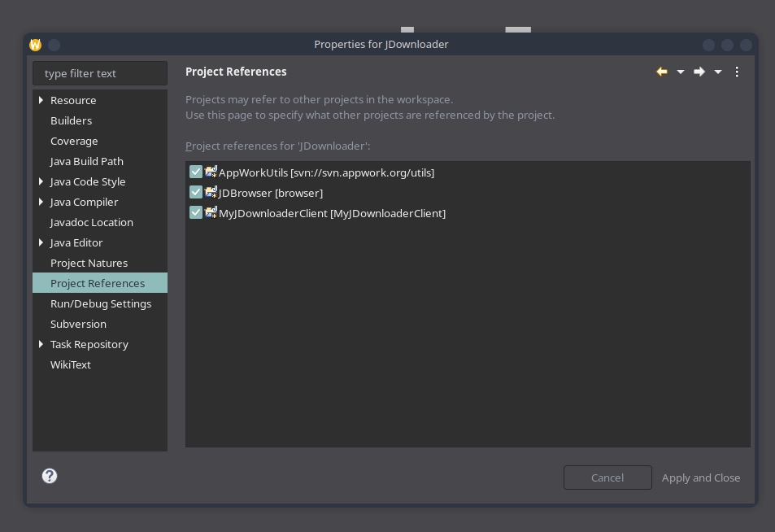The image size is (775, 532).
Task: Select the Subversion property page
Action: (x=78, y=324)
